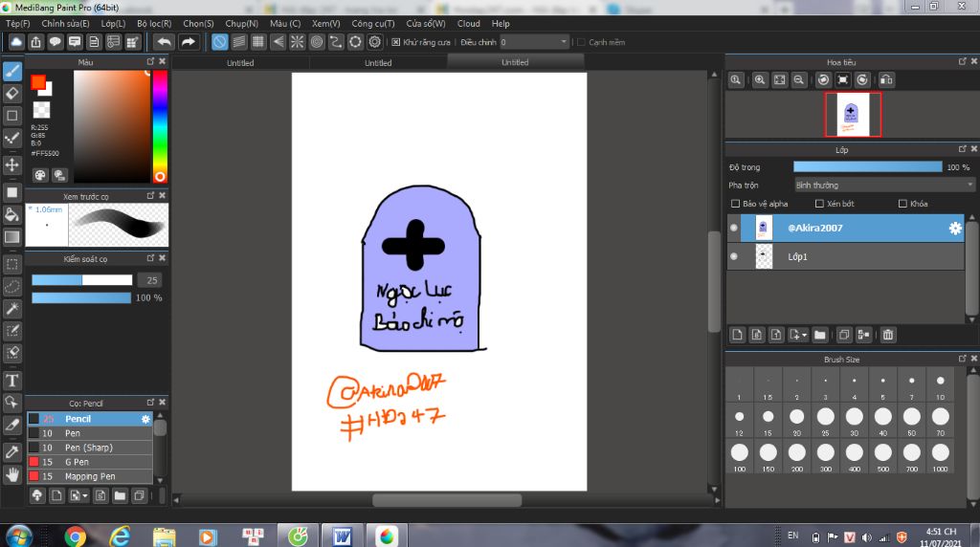Expand the add brush dropdown arrow
This screenshot has height=547, width=980.
pos(84,495)
